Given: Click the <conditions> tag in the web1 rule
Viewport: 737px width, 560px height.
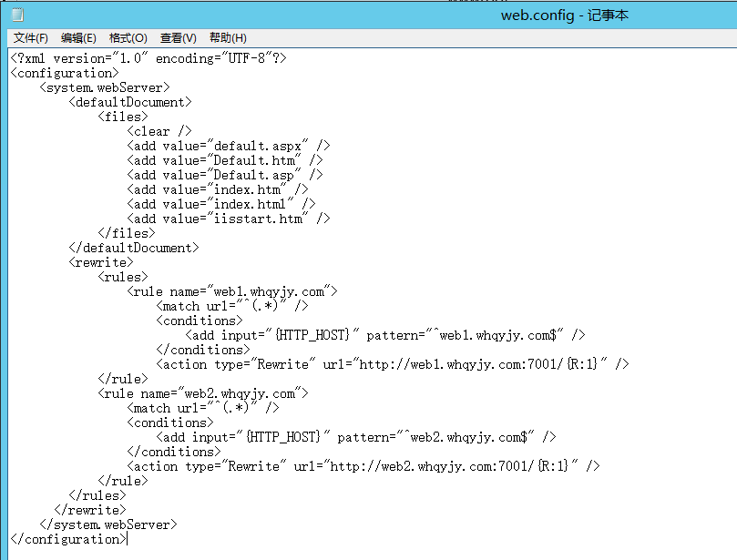Looking at the screenshot, I should [200, 321].
